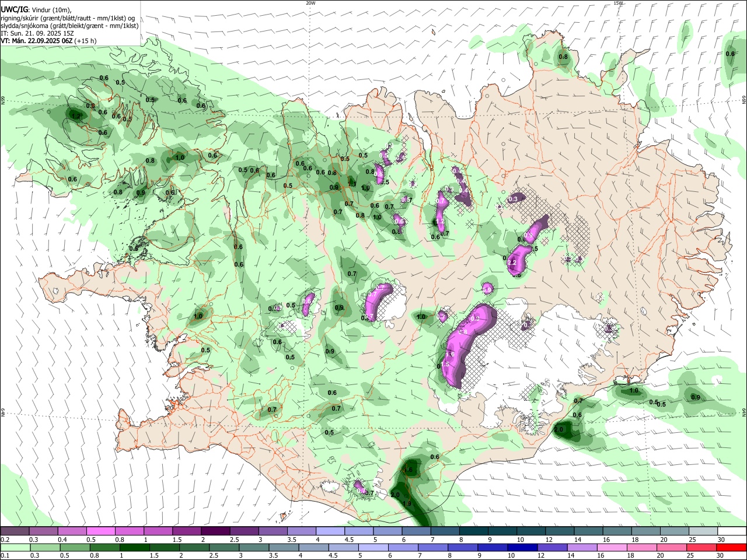Pick the darkest purple swatch labeled 2, top row

pyautogui.click(x=215, y=531)
